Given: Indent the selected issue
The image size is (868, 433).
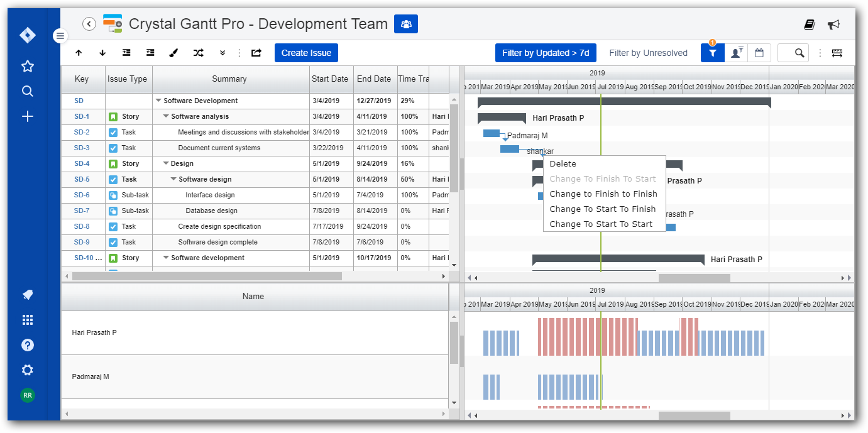Looking at the screenshot, I should pos(126,53).
